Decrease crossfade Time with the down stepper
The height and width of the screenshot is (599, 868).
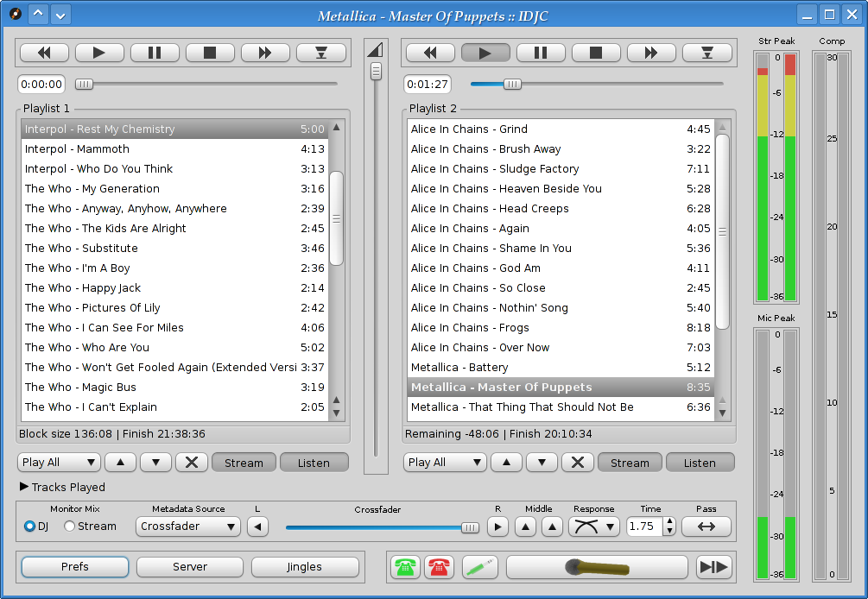pyautogui.click(x=670, y=532)
